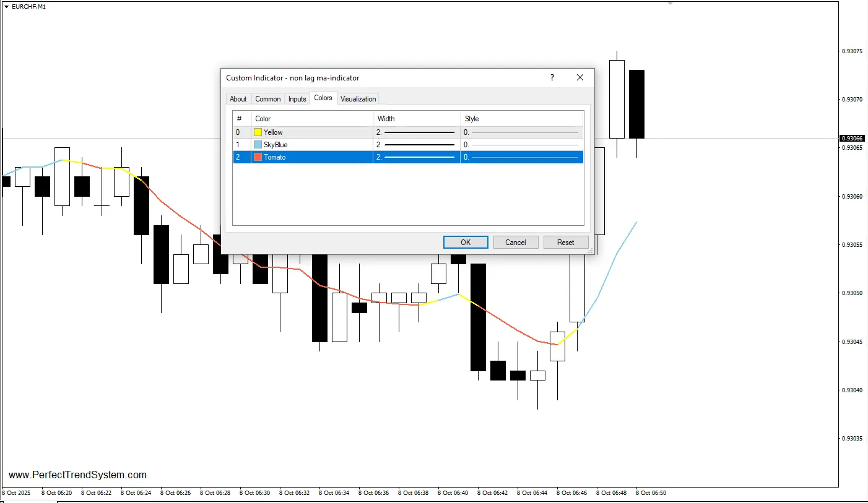Click the "8 Oct 06:50" time axis label
This screenshot has width=868, height=503.
651,493
